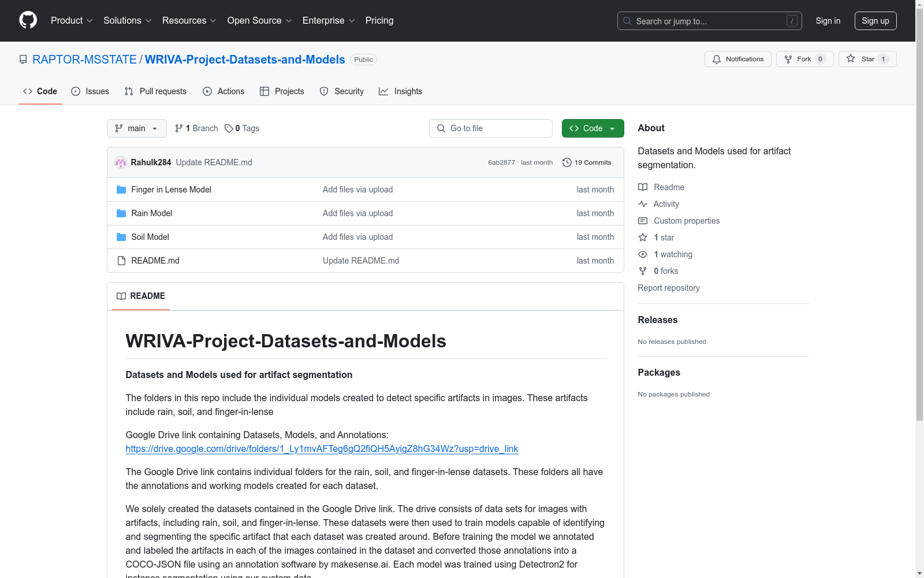Viewport: 924px width, 578px height.
Task: Click the repository icon beside RAPTOR-MSSTATE
Action: tap(23, 60)
